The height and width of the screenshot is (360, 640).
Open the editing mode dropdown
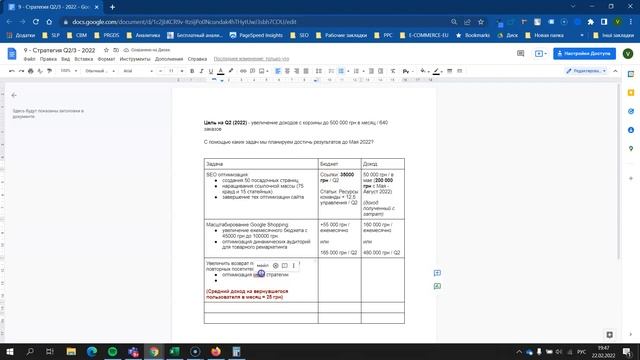[x=586, y=71]
